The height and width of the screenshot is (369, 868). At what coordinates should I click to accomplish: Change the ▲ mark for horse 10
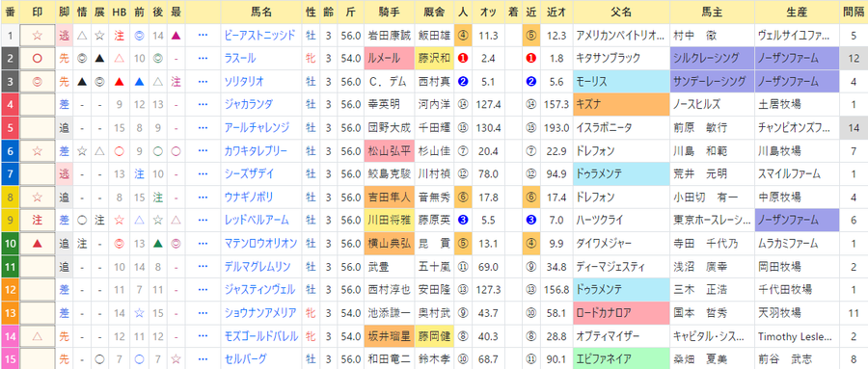(x=38, y=243)
